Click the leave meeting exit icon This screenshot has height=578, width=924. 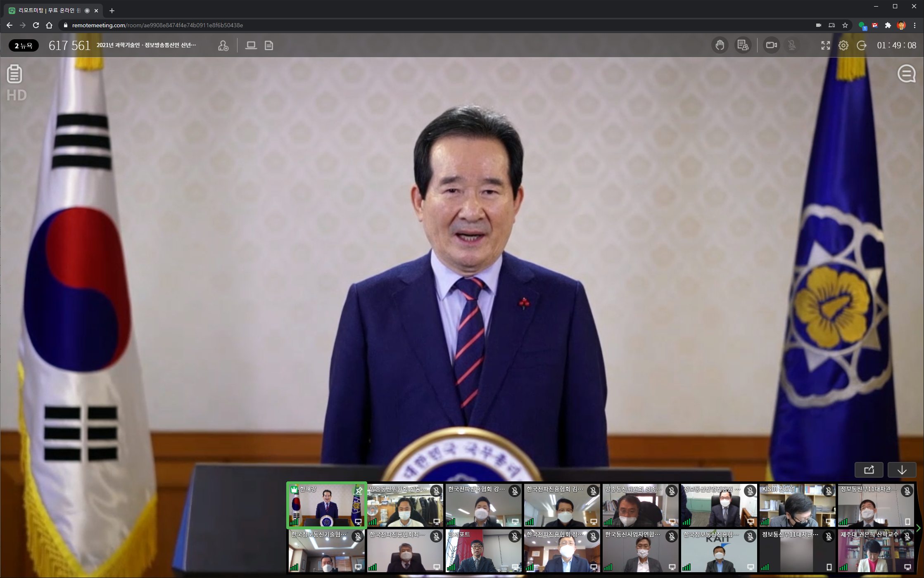[862, 45]
